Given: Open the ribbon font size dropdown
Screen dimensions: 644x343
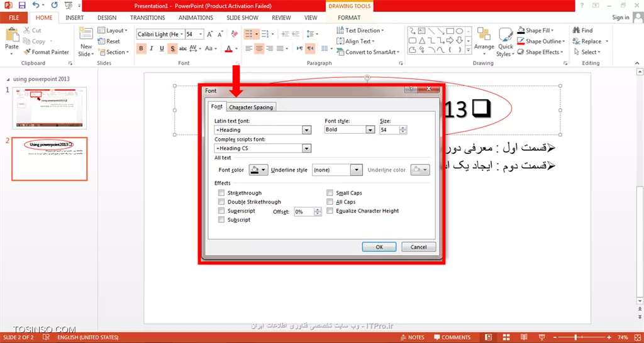Looking at the screenshot, I should pos(201,35).
